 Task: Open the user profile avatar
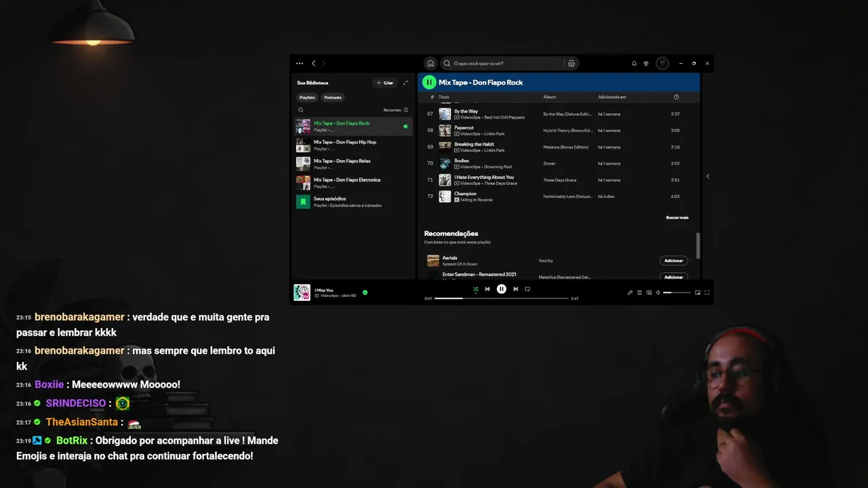663,63
